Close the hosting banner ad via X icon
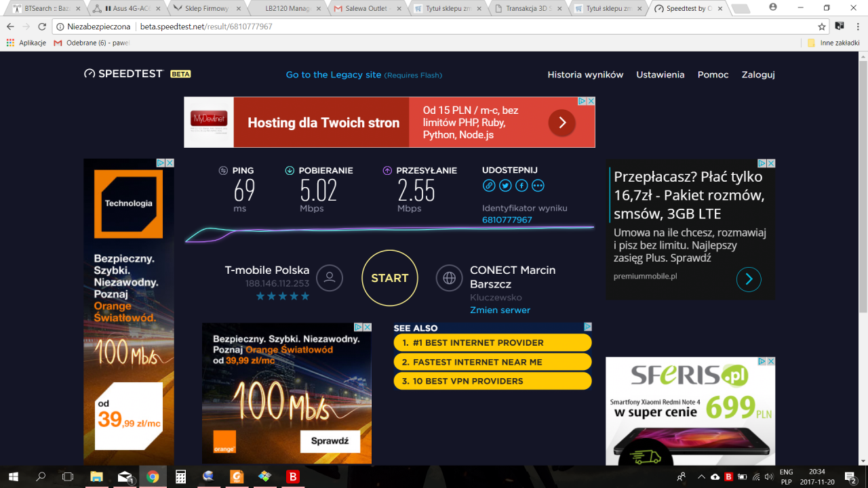This screenshot has width=868, height=488. tap(591, 101)
